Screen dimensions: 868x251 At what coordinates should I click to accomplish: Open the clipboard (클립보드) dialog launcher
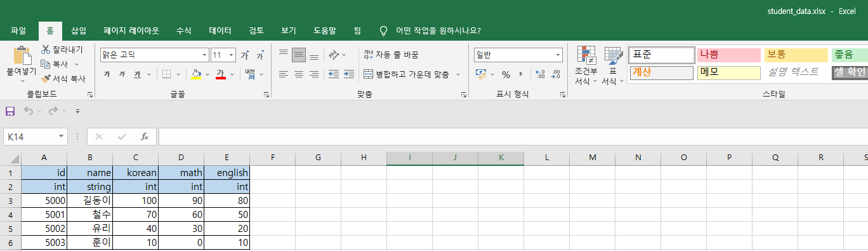point(89,94)
